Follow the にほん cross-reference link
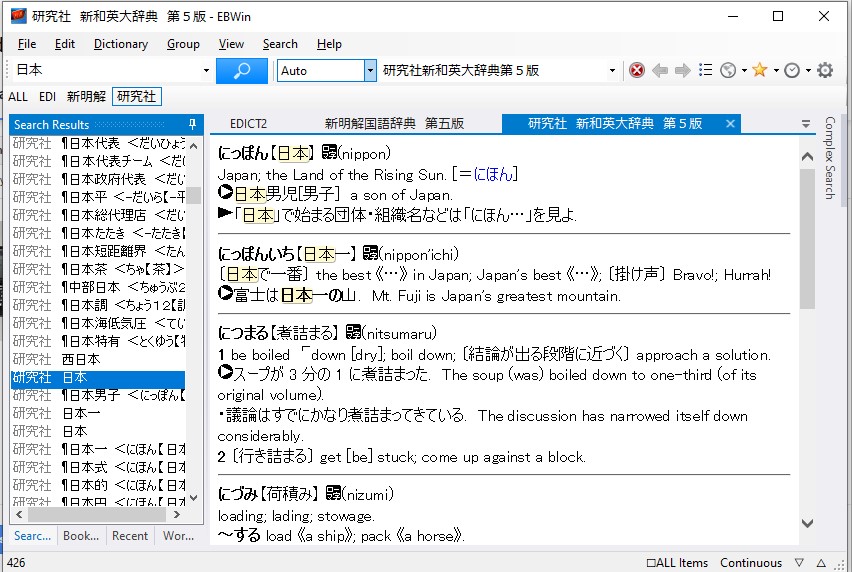The image size is (852, 572). (x=493, y=174)
